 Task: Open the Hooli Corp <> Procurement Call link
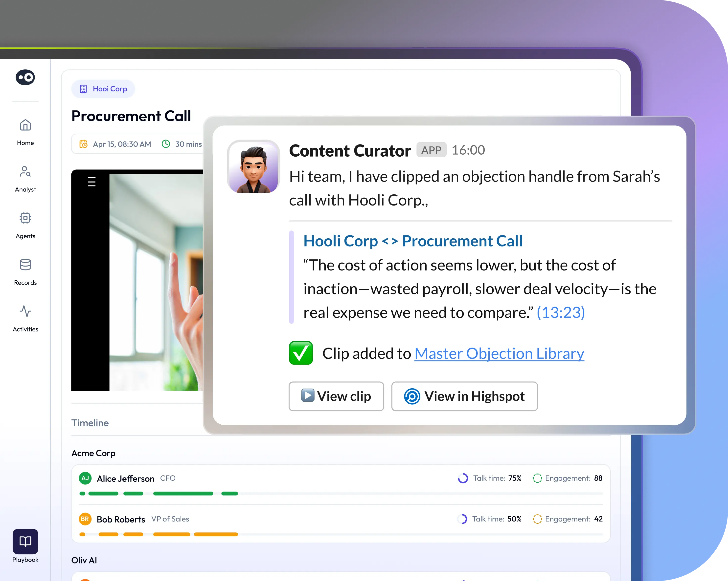click(x=413, y=241)
